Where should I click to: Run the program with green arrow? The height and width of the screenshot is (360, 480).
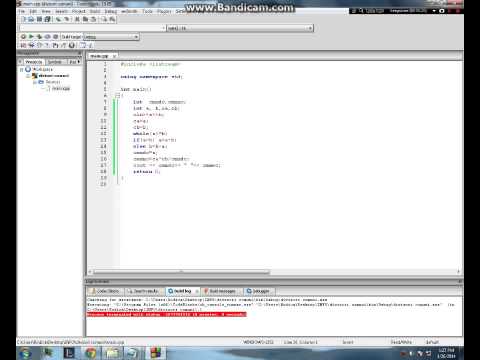click(x=31, y=37)
